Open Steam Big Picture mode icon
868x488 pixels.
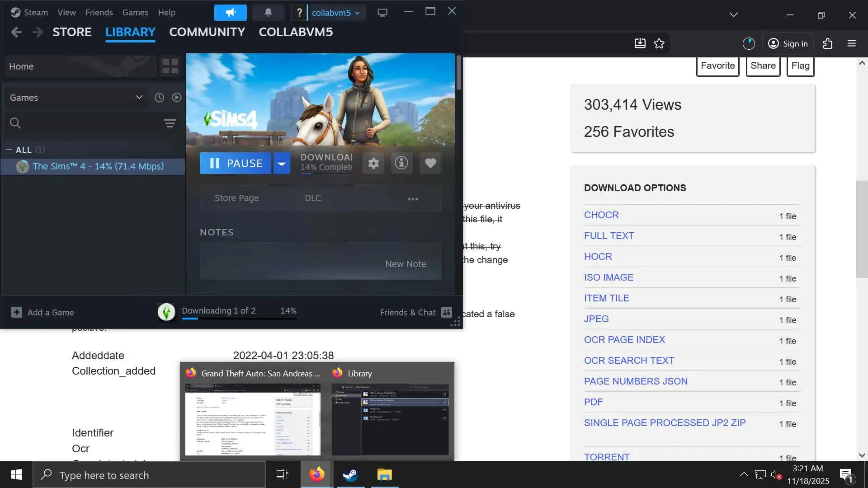tap(382, 13)
